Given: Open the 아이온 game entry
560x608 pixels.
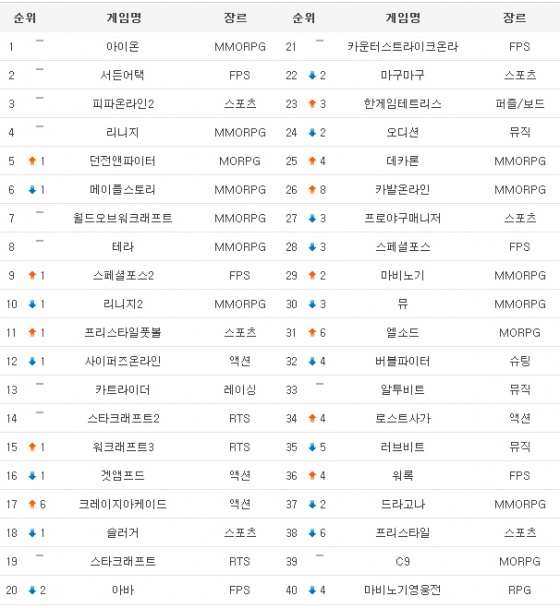Looking at the screenshot, I should click(x=123, y=47).
